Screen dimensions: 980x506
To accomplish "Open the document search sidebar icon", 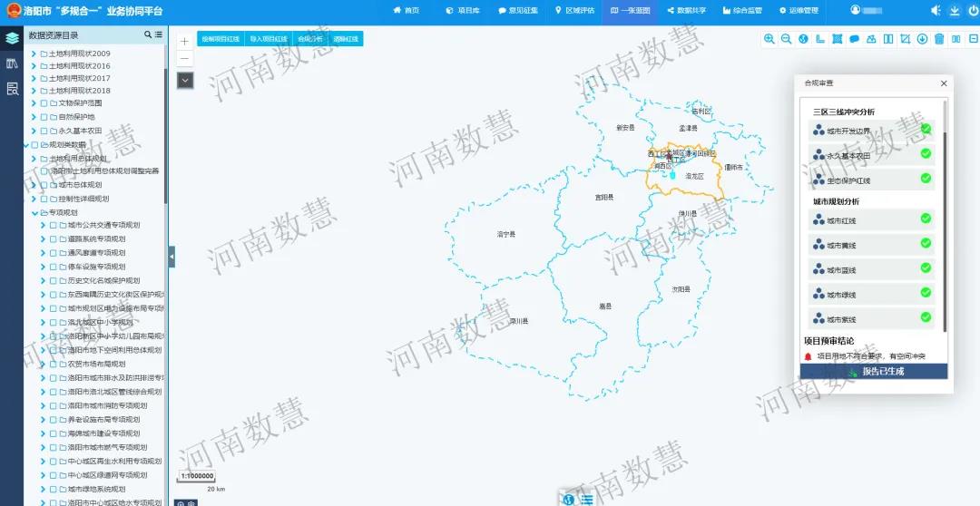I will point(12,89).
